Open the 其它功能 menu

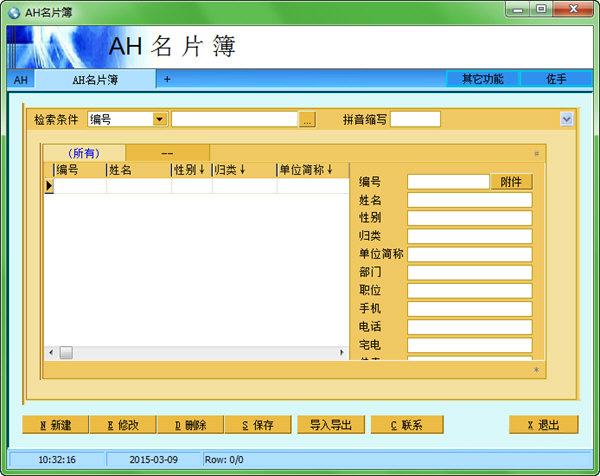pos(483,79)
